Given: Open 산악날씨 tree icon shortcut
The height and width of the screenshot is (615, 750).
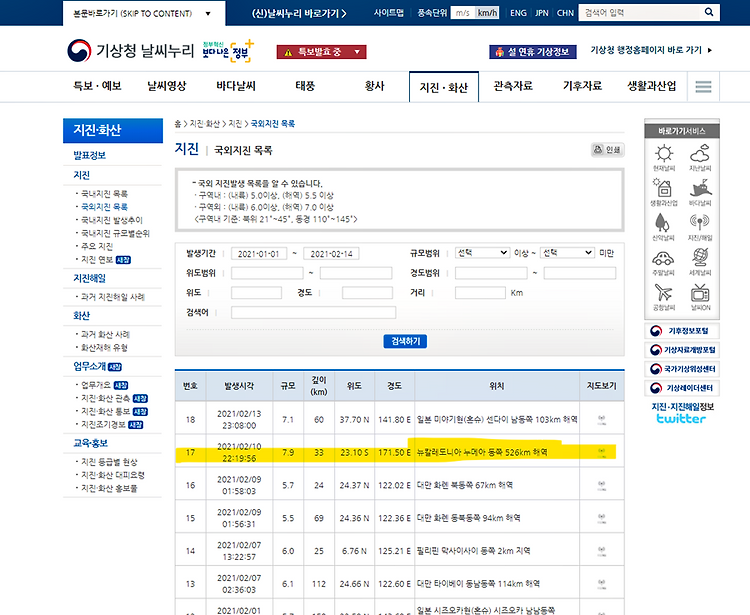Looking at the screenshot, I should (663, 227).
